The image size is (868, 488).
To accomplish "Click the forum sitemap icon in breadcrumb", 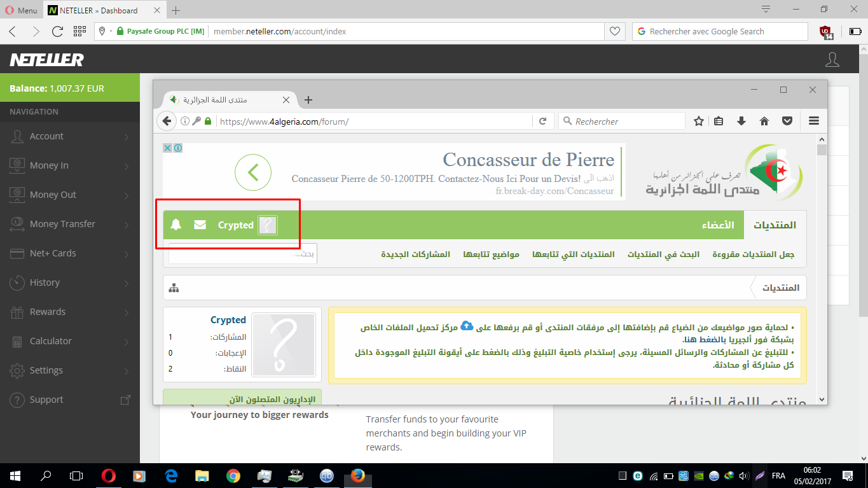I will 174,288.
